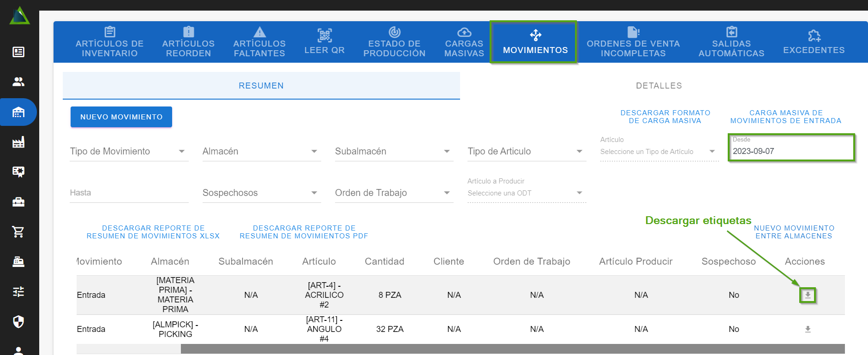
Task: Switch to the DETALLES tab
Action: 658,86
